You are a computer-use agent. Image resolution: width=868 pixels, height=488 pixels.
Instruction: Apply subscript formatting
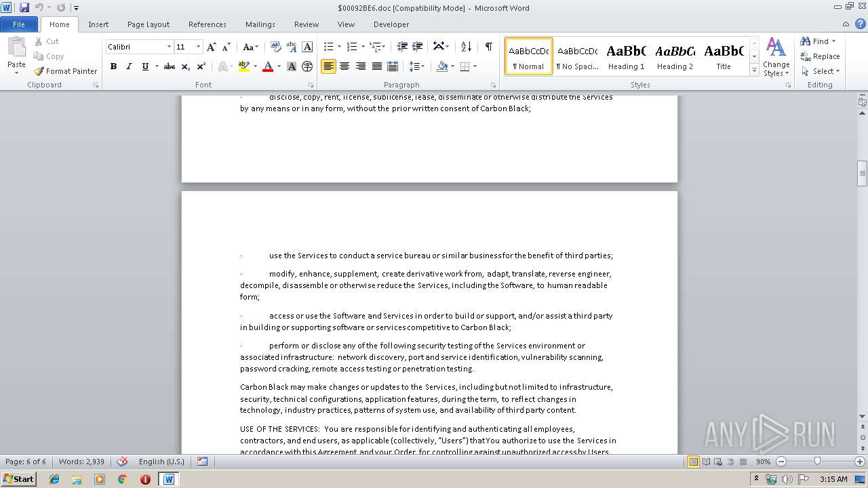click(185, 66)
